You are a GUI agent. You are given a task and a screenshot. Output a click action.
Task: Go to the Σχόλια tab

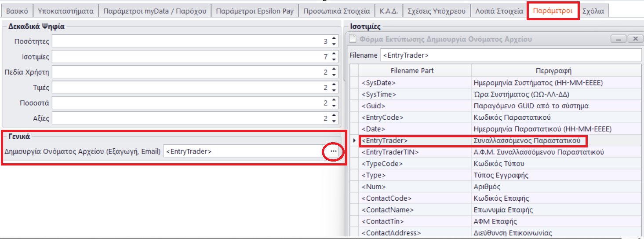click(x=593, y=11)
